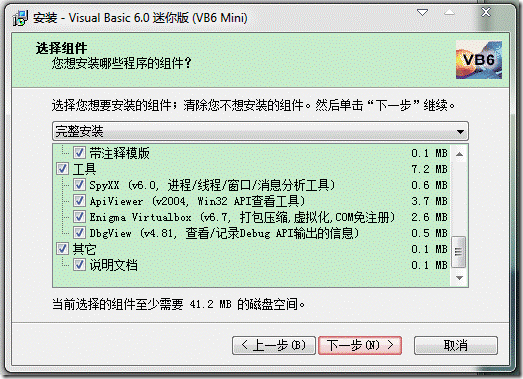This screenshot has height=379, width=523.
Task: Go back with 上一步(B) button
Action: pos(274,345)
